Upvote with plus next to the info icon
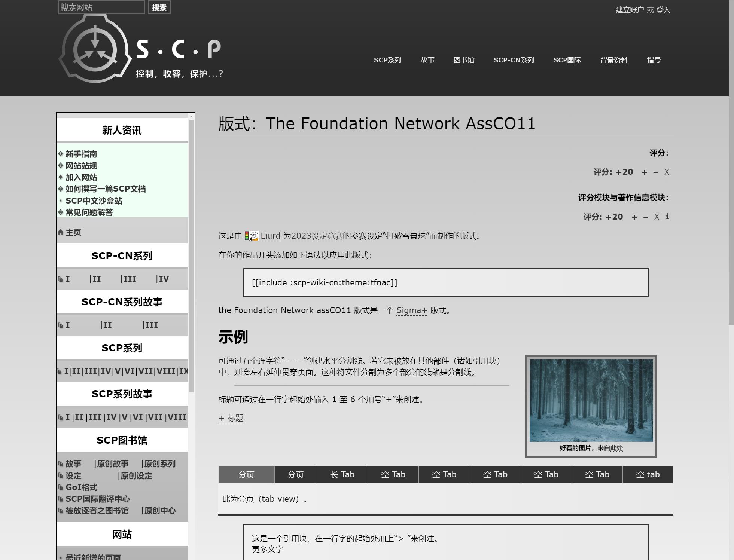Viewport: 734px width, 560px height. click(634, 217)
